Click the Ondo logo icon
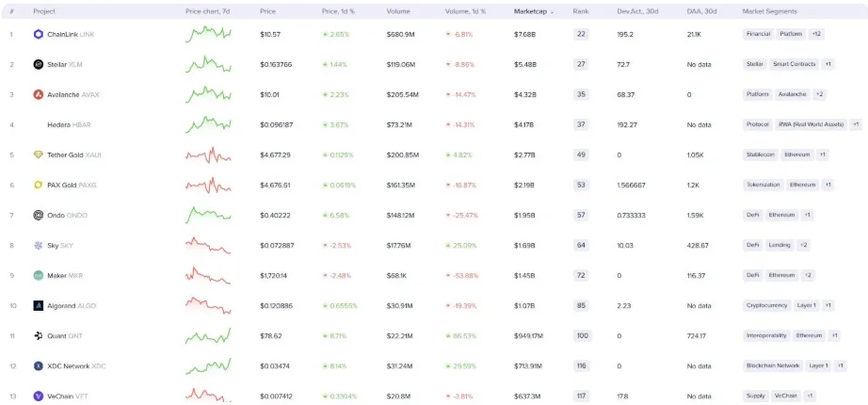 pos(39,215)
